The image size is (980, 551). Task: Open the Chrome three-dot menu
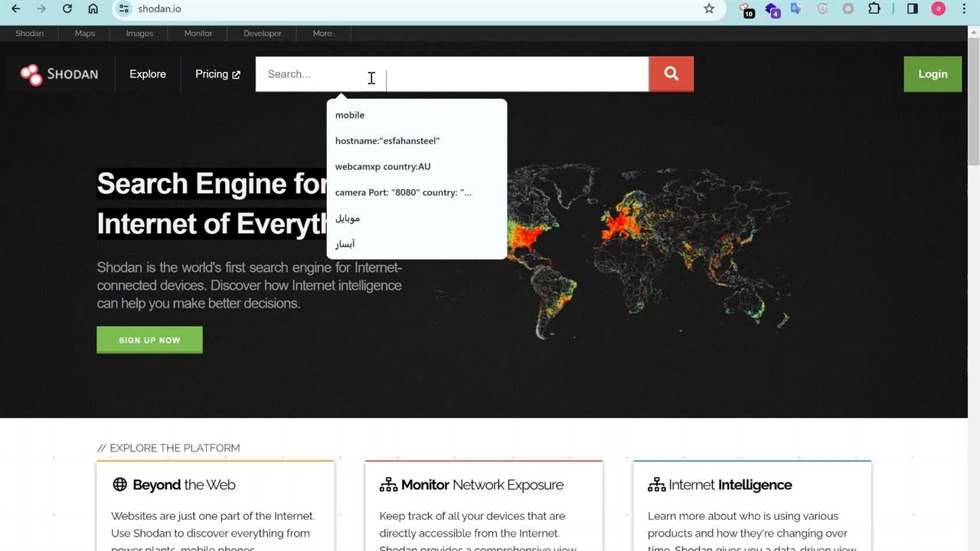964,9
